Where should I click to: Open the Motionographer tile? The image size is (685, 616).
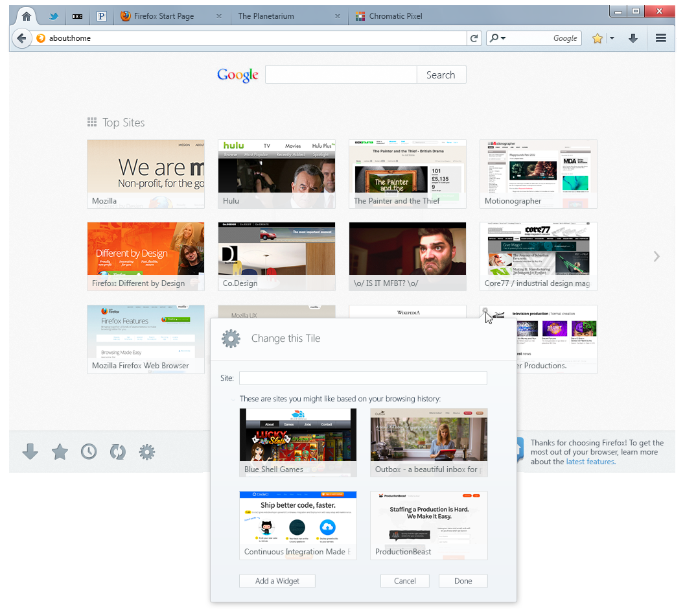coord(538,174)
